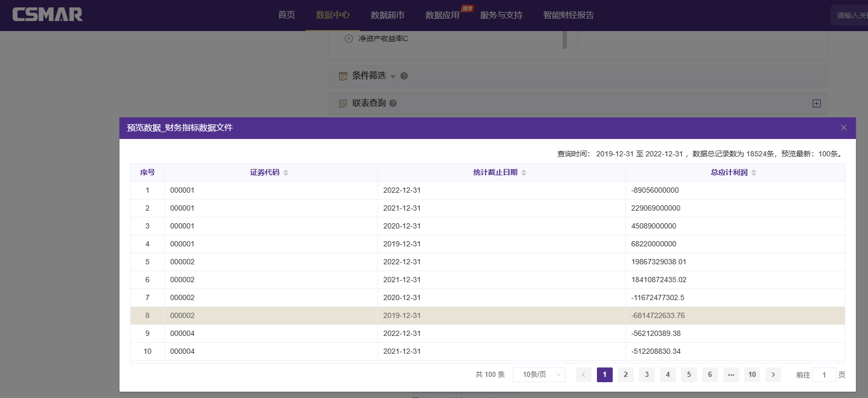This screenshot has height=398, width=868.
Task: Click the ellipsis more pages button
Action: (x=731, y=374)
